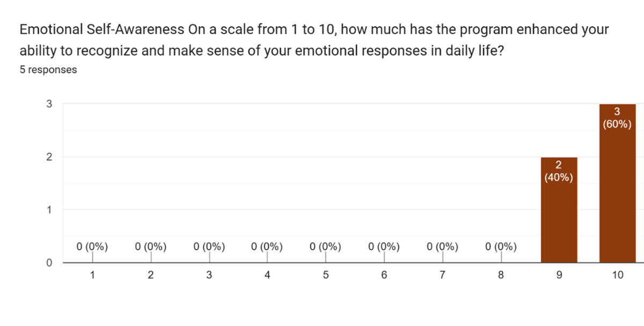Click x-axis label 2
644x326 pixels.
tap(151, 276)
